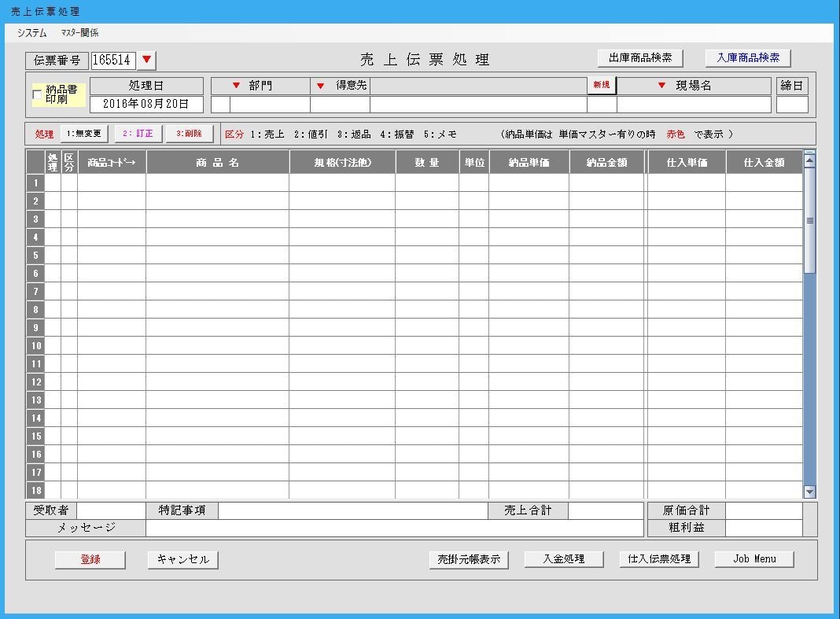Return to Job Menu
Image resolution: width=840 pixels, height=619 pixels.
[x=754, y=559]
